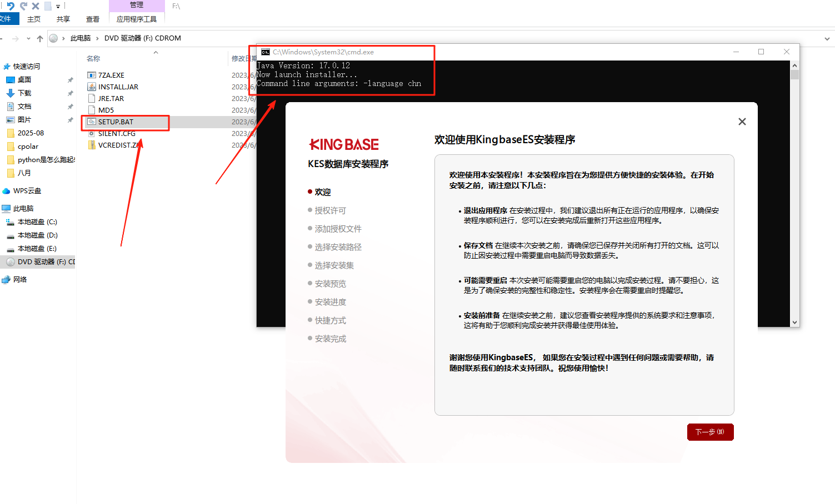Open the 八月 folder
The height and width of the screenshot is (504, 835).
[x=24, y=173]
